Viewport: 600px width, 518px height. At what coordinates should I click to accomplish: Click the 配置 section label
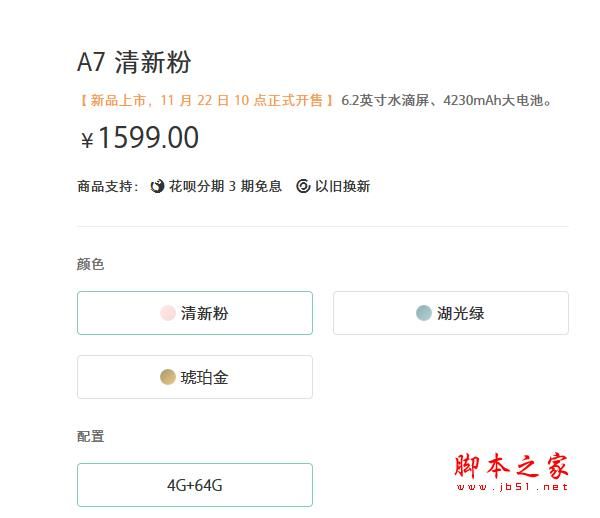90,436
